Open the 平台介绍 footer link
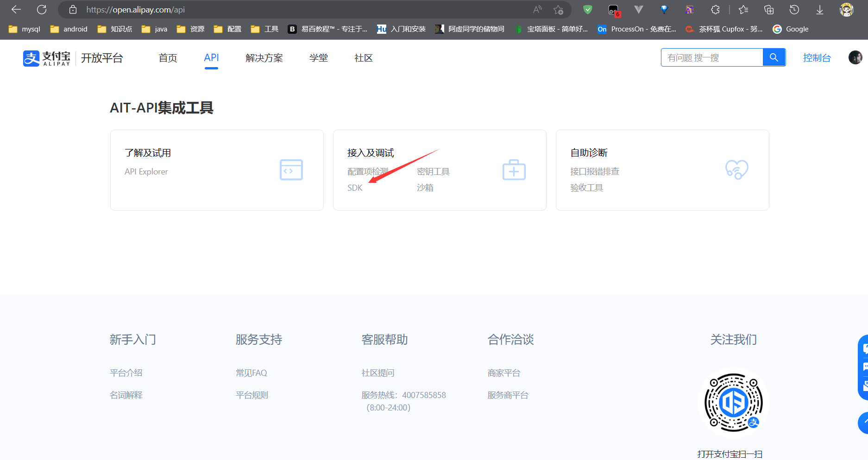868x460 pixels. (126, 373)
